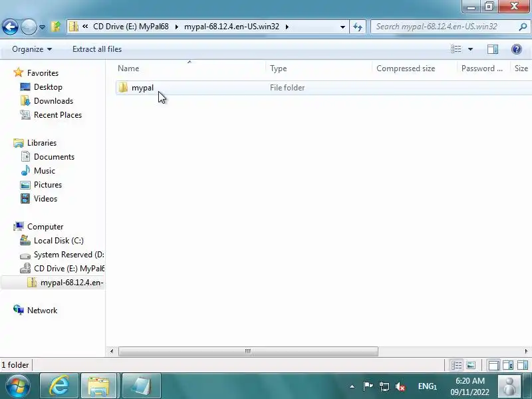Select Network in navigation pane
The height and width of the screenshot is (399, 532).
click(x=42, y=311)
